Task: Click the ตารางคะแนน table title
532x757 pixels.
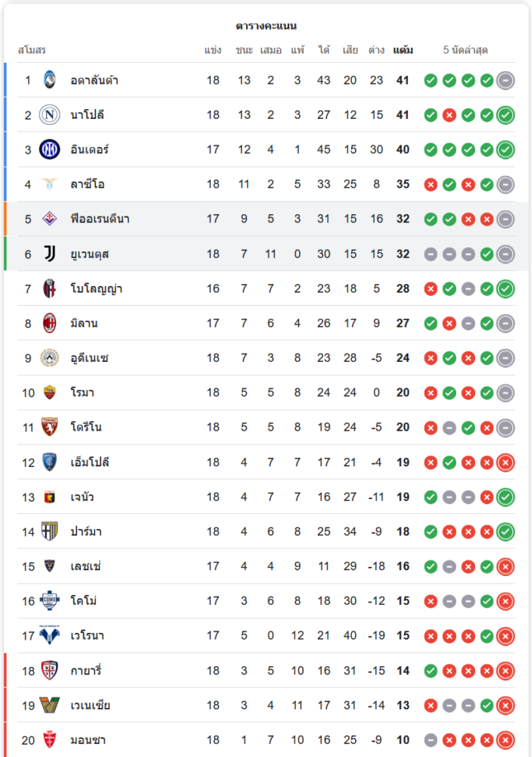Action: pos(266,26)
